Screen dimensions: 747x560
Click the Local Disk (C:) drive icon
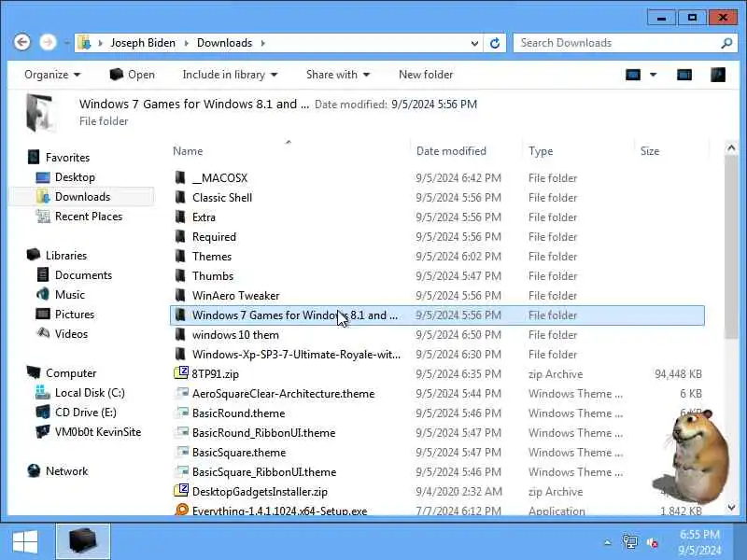click(42, 392)
